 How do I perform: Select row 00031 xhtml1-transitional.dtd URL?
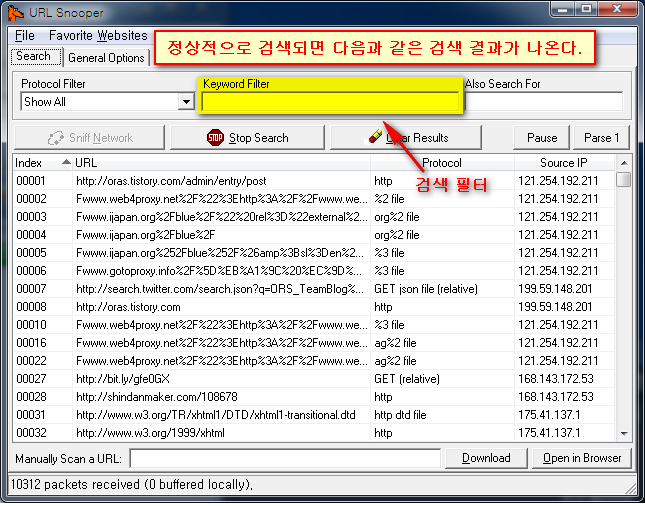click(315, 415)
